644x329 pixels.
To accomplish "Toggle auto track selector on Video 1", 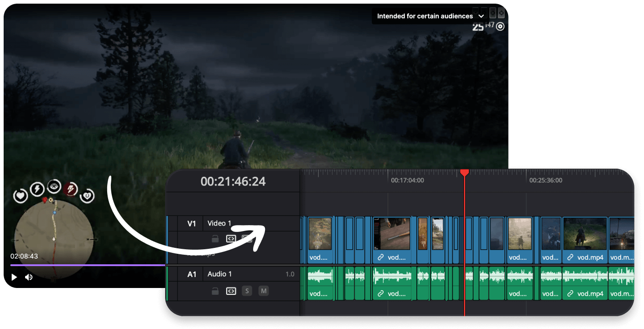I will pyautogui.click(x=231, y=238).
